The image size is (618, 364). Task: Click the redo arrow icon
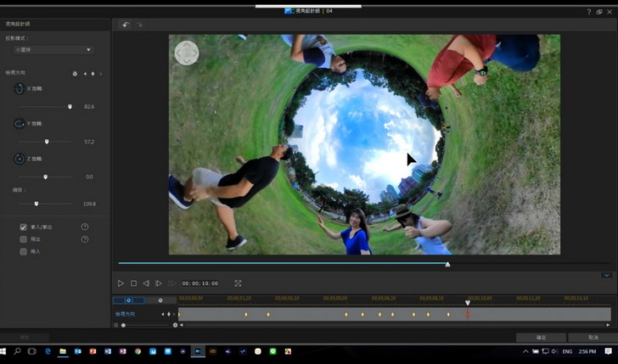tap(139, 25)
